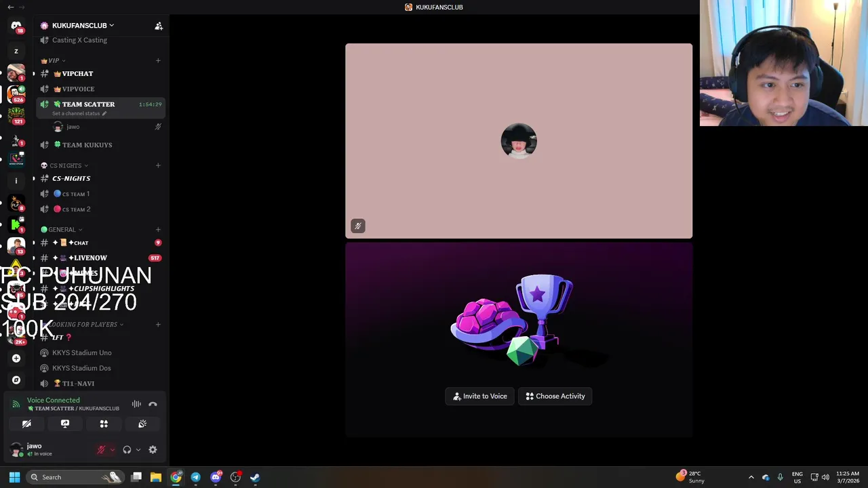Open weather widget showing 28°C Sunny
868x488 pixels.
click(x=691, y=477)
